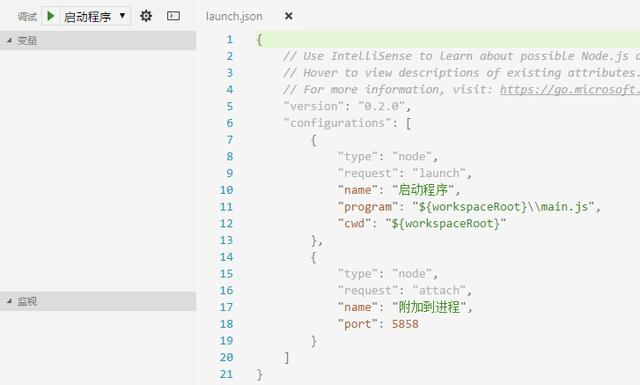Click the "启动程序" name value
This screenshot has height=385, width=640.
[423, 190]
